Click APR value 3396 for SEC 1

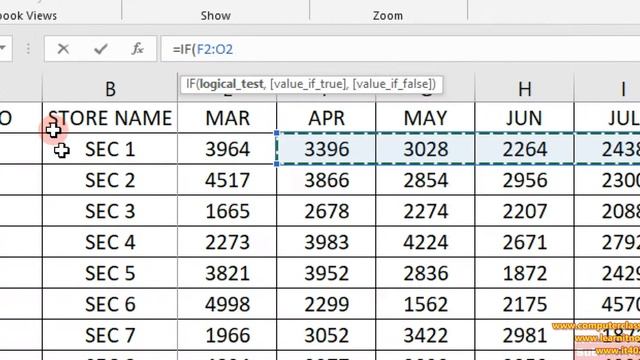pos(327,149)
